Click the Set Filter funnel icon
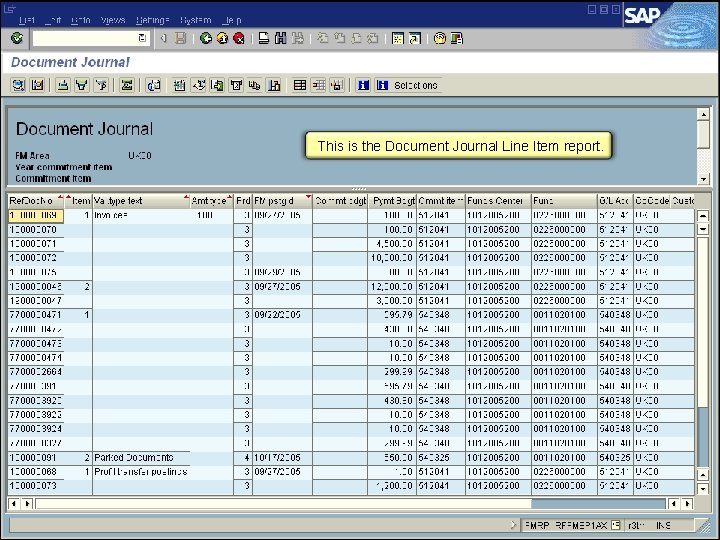Screen dimensions: 720x540 tap(82, 85)
